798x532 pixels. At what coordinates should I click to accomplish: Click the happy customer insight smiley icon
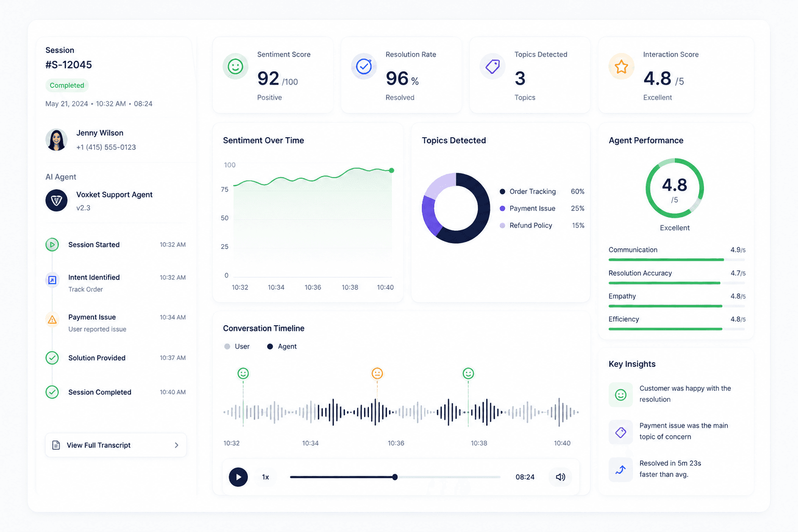pos(621,395)
